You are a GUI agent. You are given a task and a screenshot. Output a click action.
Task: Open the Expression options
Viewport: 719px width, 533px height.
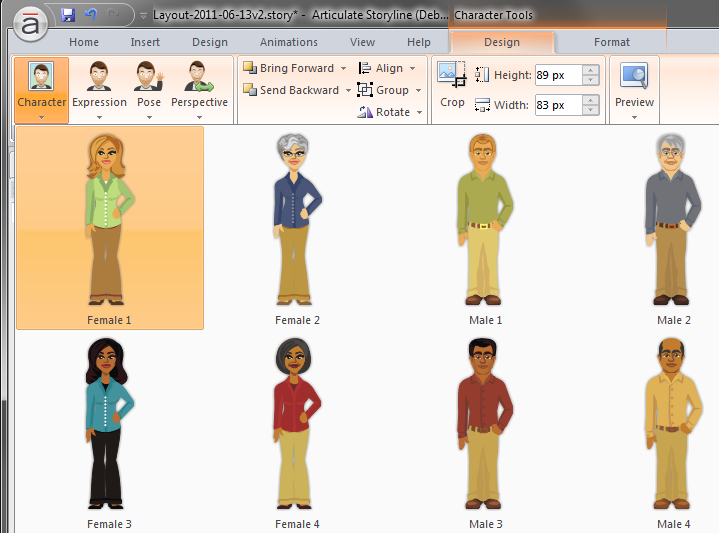[x=99, y=90]
